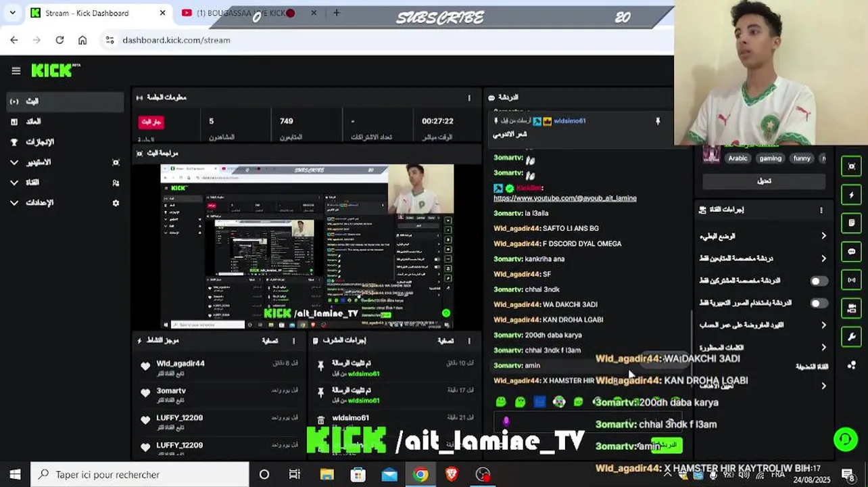Screen dimensions: 868x487
Task: Toggle emotes-only chat switch
Action: click(x=819, y=303)
